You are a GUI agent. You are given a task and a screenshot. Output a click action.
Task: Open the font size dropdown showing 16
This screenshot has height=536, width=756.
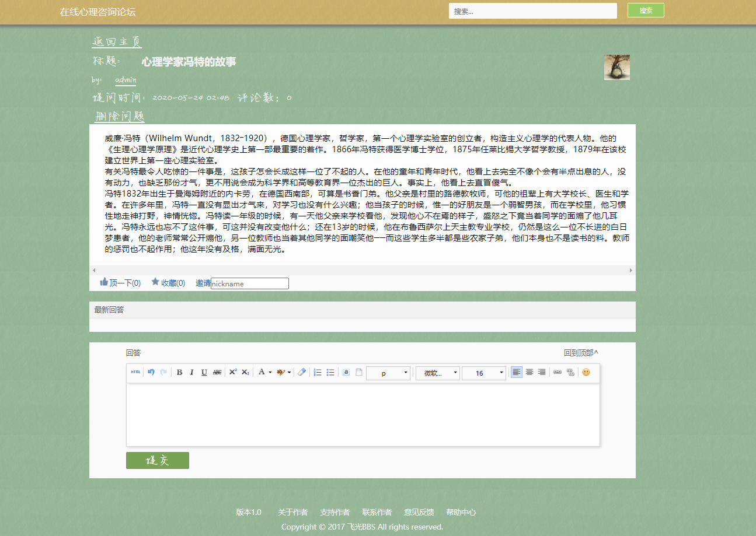[484, 372]
